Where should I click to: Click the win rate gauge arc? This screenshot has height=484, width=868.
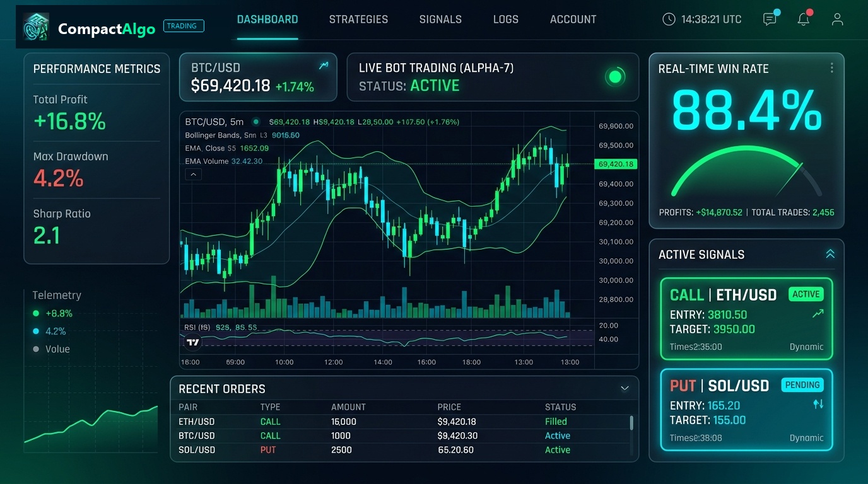point(746,170)
